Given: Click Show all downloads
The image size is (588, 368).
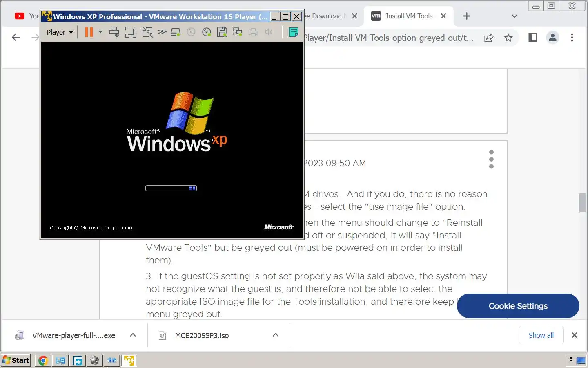Looking at the screenshot, I should 541,335.
